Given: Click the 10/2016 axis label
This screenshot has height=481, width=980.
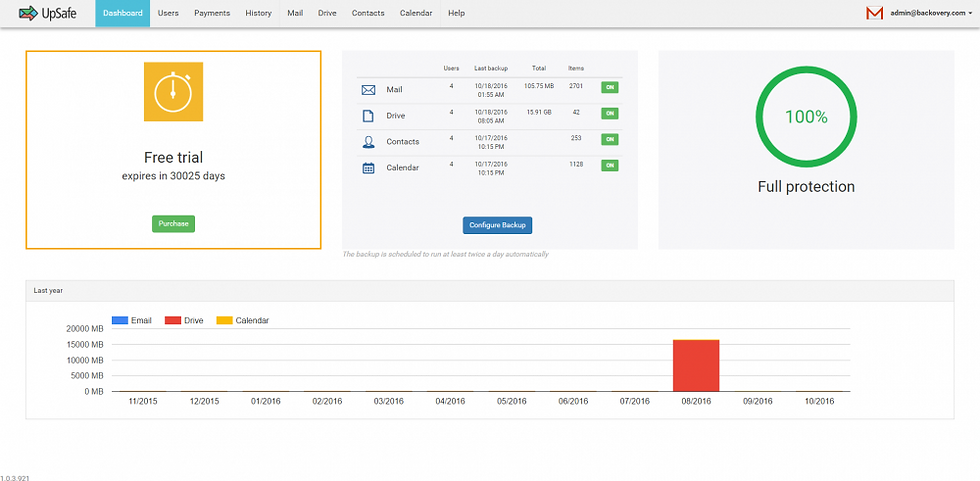Looking at the screenshot, I should pos(819,402).
